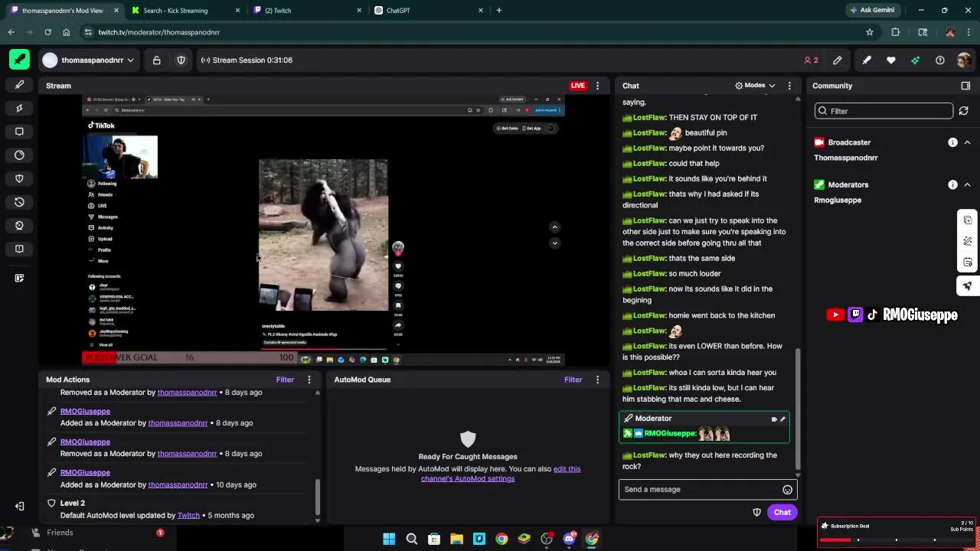The image size is (980, 551).
Task: Toggle the Community panel collapse icon
Action: tap(965, 86)
